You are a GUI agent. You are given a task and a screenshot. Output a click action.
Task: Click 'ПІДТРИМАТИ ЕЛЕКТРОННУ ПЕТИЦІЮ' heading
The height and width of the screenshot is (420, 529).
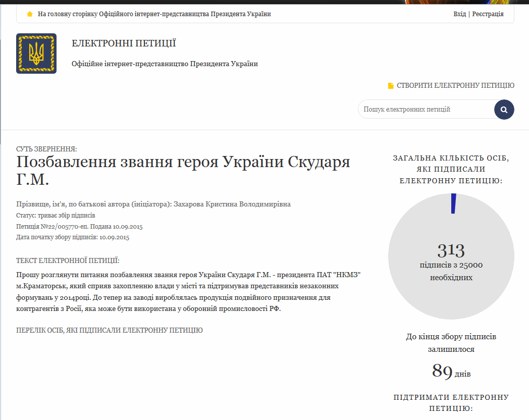point(451,403)
